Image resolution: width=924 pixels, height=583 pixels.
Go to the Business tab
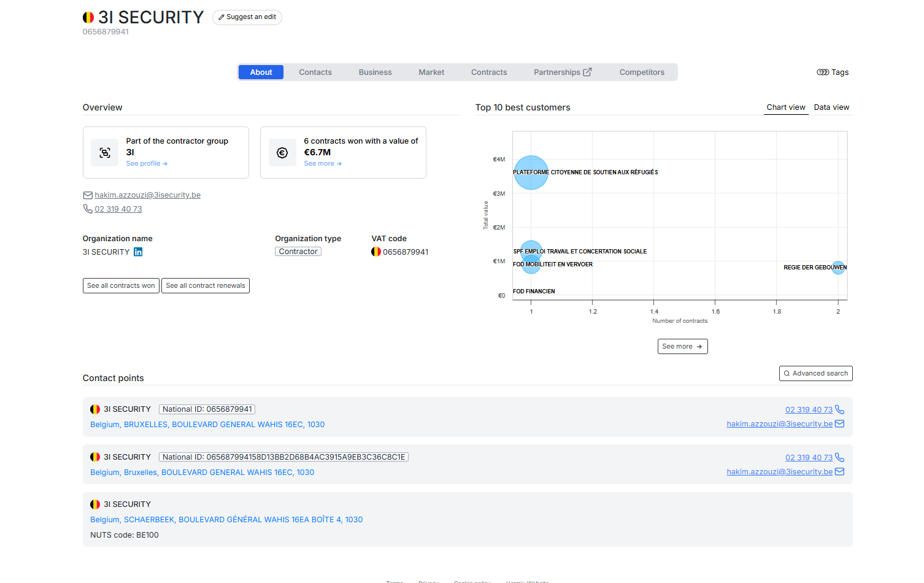[375, 72]
